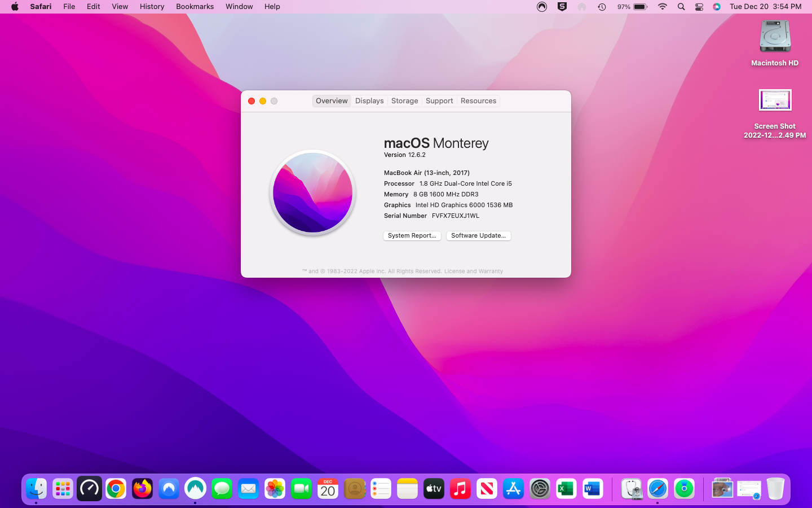Switch to the Support tab
Image resolution: width=812 pixels, height=508 pixels.
[439, 101]
